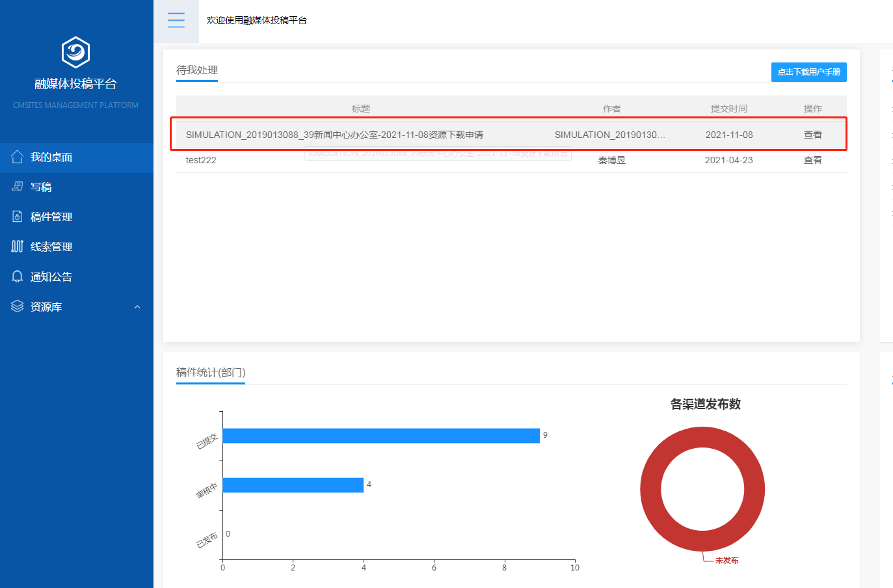The image size is (893, 588).
Task: Click 查看 for the SIMULATION request row
Action: click(812, 135)
